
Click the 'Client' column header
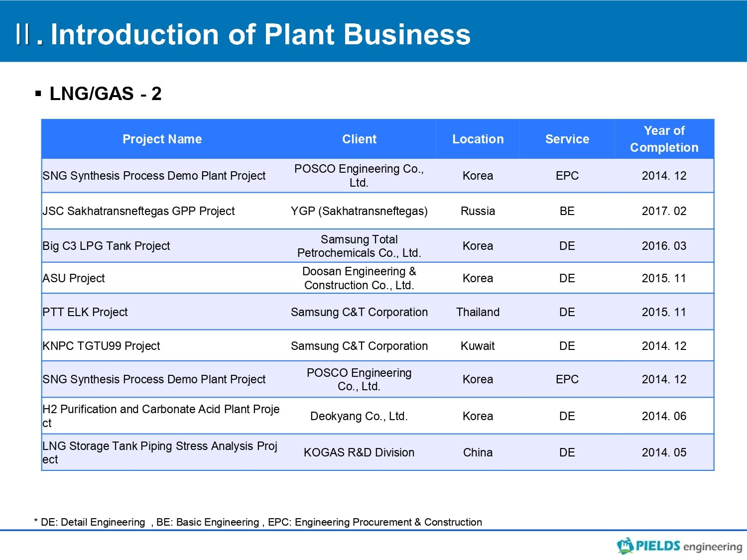(x=359, y=139)
